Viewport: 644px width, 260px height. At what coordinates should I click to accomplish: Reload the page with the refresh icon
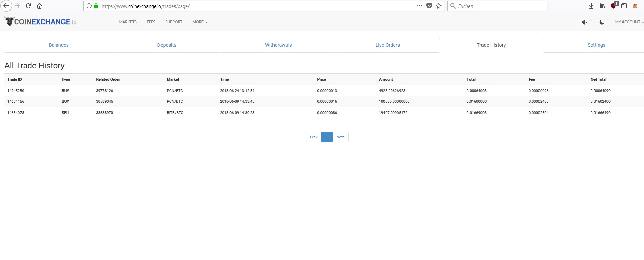point(29,6)
